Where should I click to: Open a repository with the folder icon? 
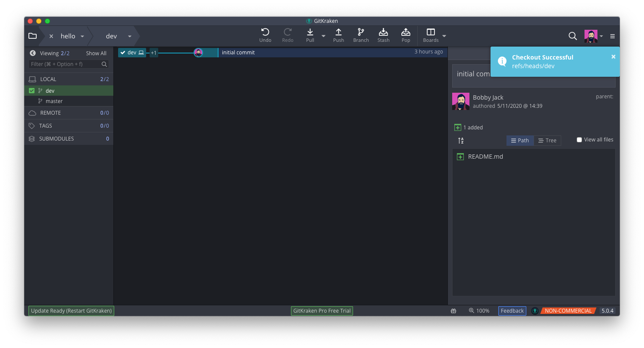point(32,36)
